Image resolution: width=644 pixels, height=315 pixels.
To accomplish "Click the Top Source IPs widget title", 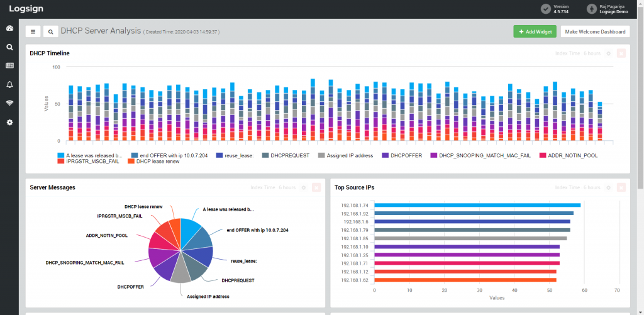I will (355, 188).
